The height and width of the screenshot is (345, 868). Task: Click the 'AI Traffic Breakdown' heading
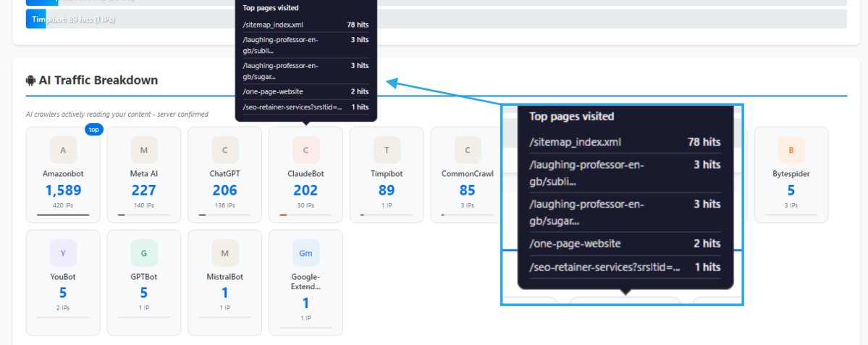tap(98, 80)
